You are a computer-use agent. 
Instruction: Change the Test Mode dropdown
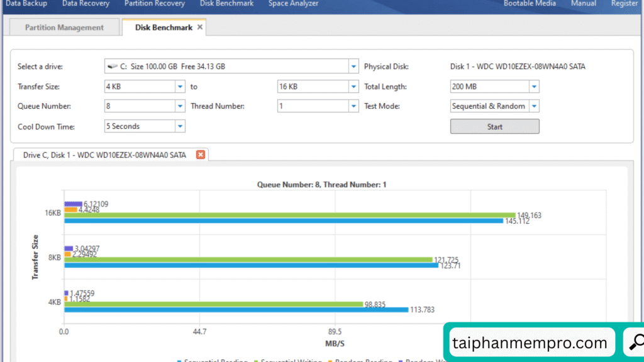pyautogui.click(x=534, y=106)
